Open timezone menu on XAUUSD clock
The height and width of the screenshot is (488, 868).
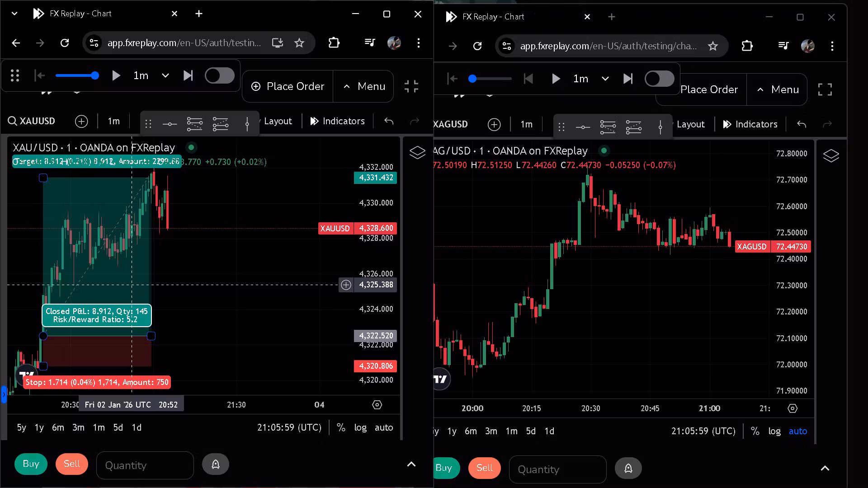pos(289,427)
